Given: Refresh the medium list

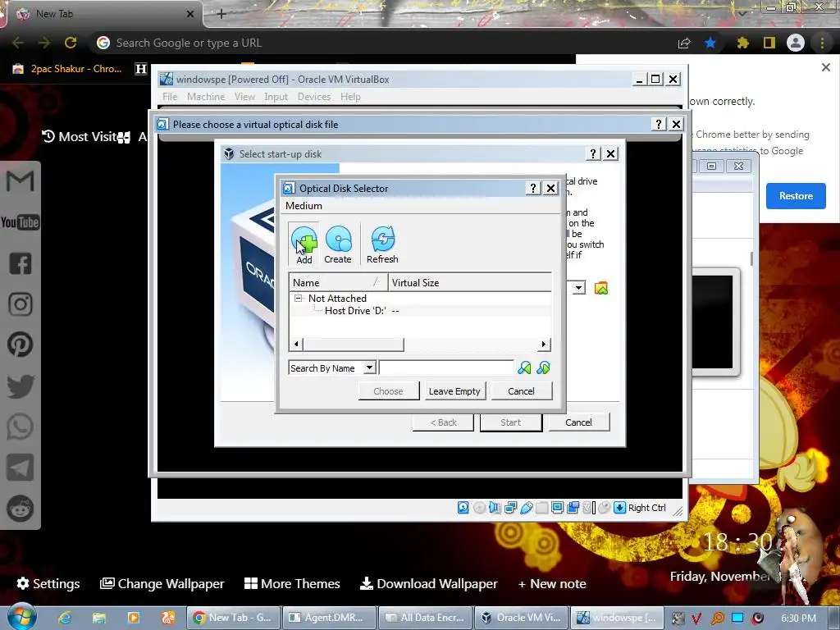Looking at the screenshot, I should click(382, 244).
